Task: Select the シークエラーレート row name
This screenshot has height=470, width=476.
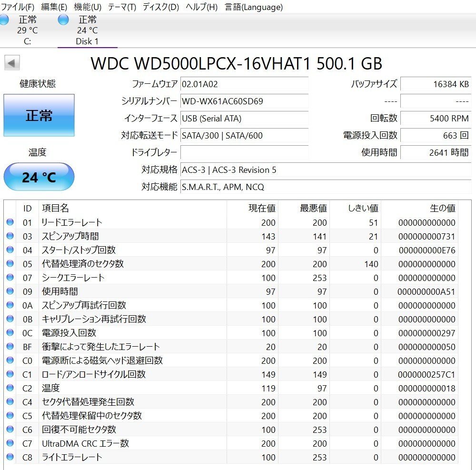Action: [x=73, y=278]
